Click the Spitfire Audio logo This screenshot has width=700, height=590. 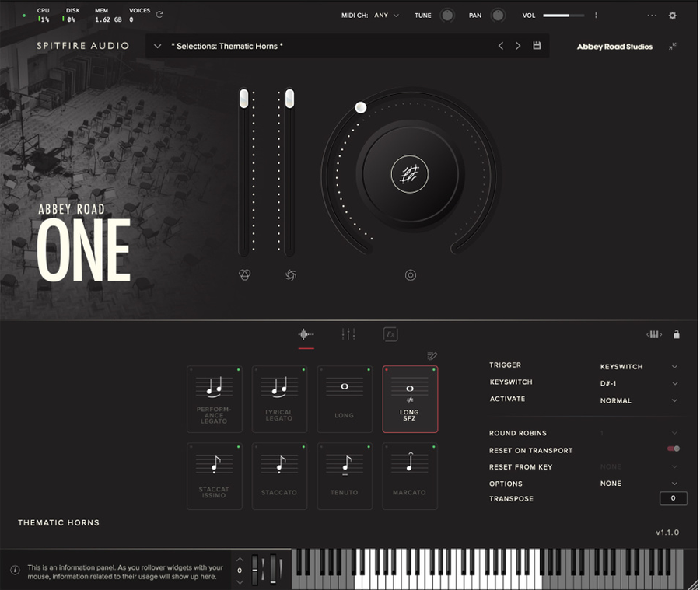(83, 46)
